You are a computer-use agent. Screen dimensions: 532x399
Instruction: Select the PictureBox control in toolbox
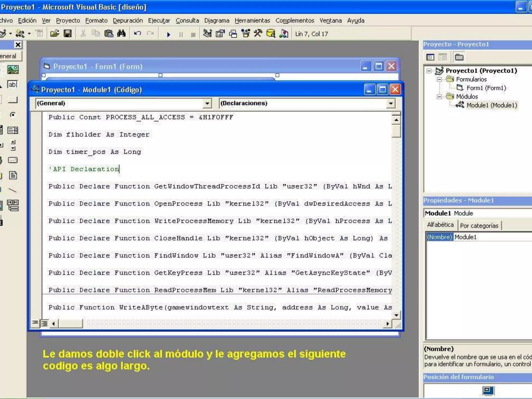(x=13, y=70)
